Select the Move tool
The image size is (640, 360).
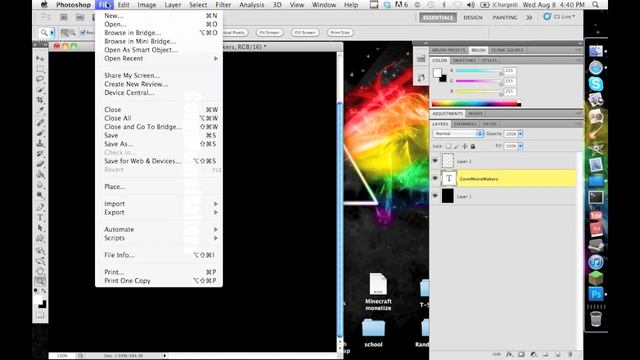(x=40, y=58)
